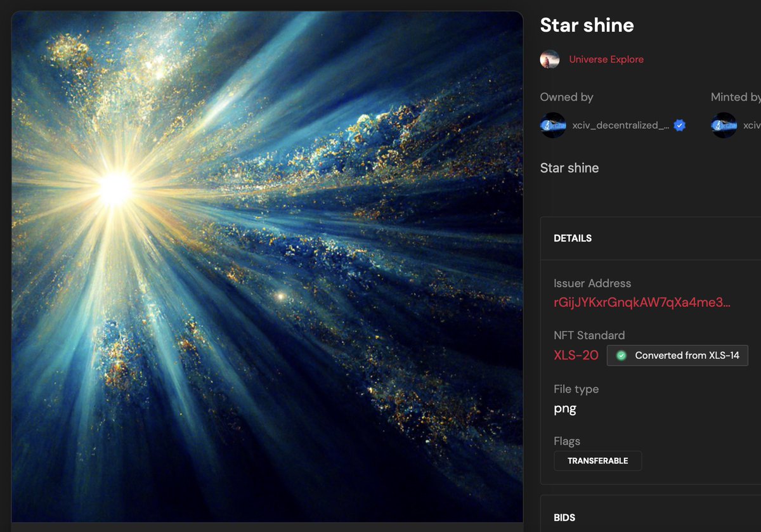Viewport: 761px width, 532px height.
Task: Click the green checkmark conversion icon
Action: click(x=621, y=356)
